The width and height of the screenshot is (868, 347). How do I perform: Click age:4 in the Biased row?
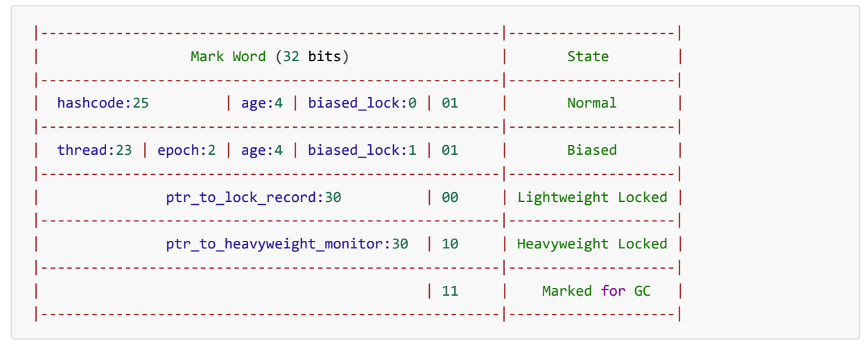262,150
